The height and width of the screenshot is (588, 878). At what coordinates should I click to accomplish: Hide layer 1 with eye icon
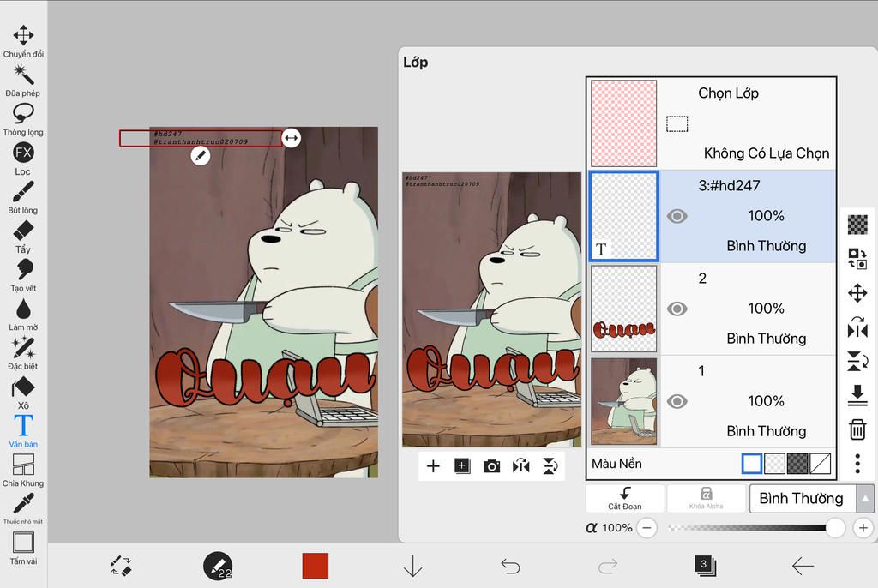pyautogui.click(x=677, y=401)
